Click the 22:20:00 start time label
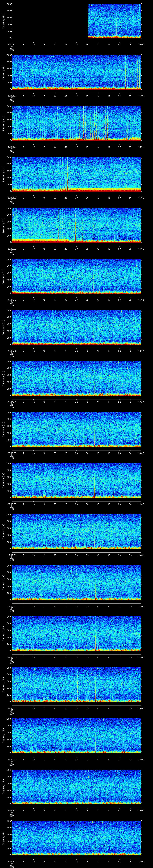Viewport: 153px width, 868px height. click(12, 606)
